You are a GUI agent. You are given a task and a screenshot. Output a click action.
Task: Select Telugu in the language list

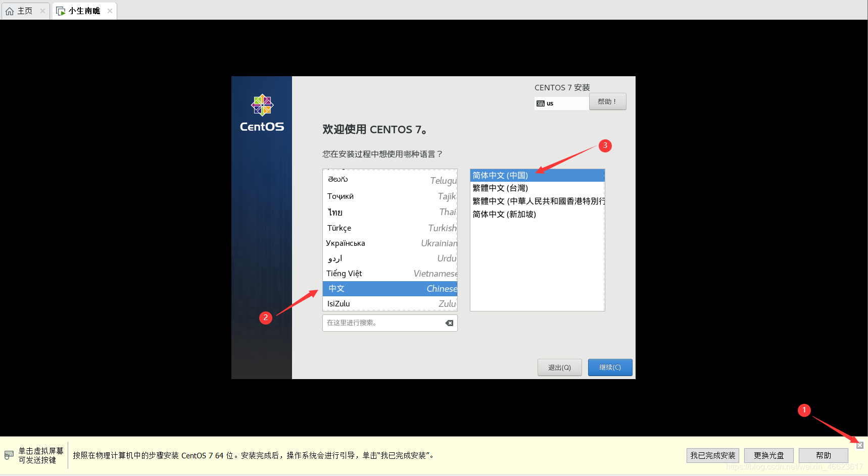tap(390, 180)
